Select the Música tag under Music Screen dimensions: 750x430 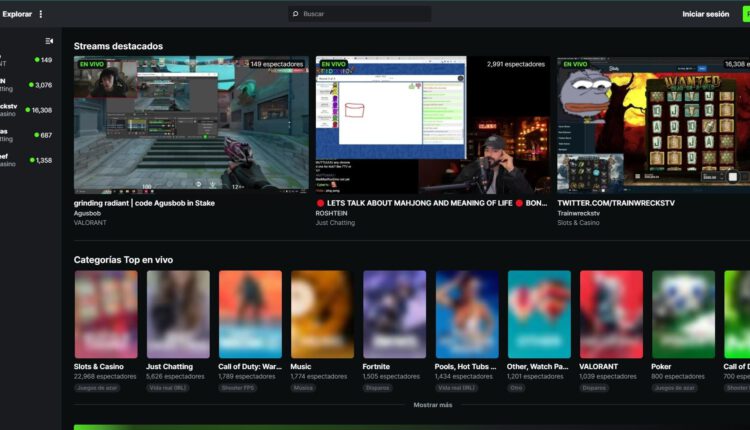[x=303, y=388]
